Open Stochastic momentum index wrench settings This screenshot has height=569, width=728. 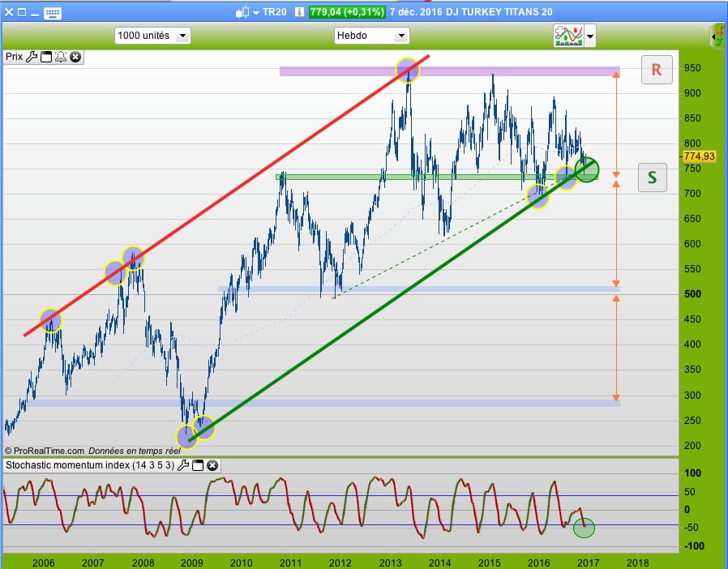click(183, 465)
